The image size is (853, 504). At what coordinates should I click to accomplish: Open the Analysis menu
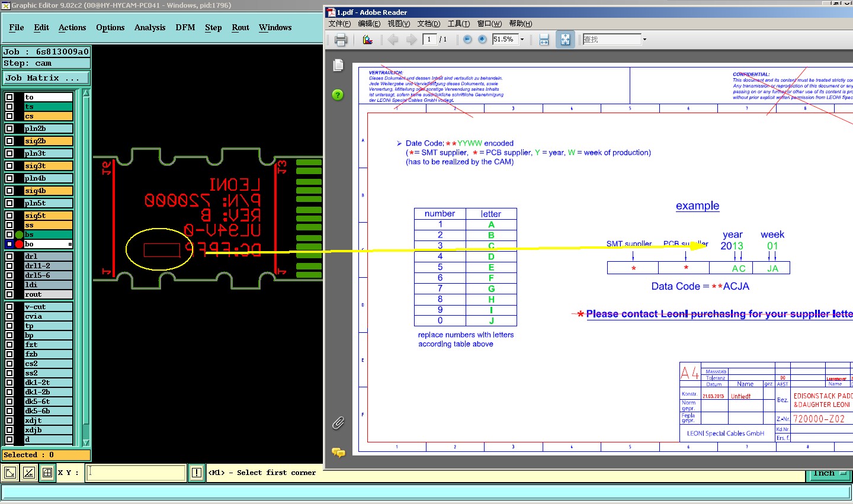point(149,27)
